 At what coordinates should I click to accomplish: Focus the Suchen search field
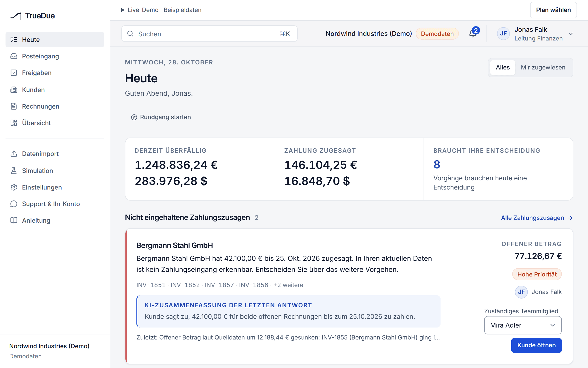pyautogui.click(x=209, y=34)
